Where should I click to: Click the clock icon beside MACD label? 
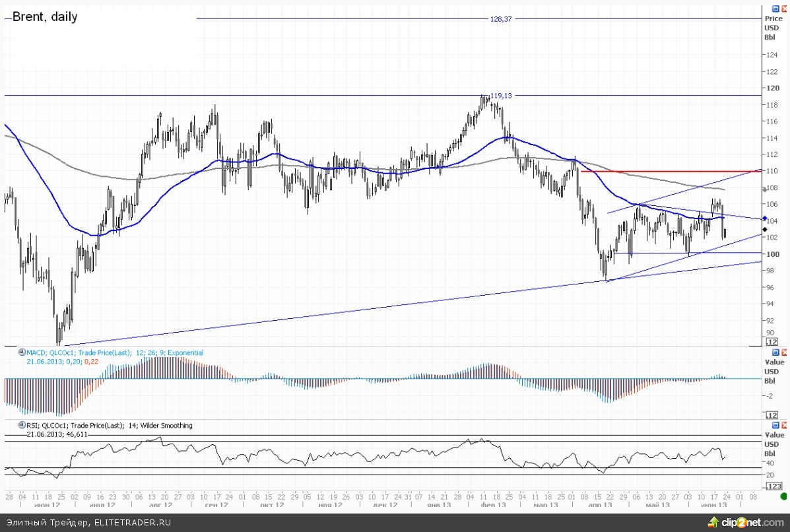21,353
